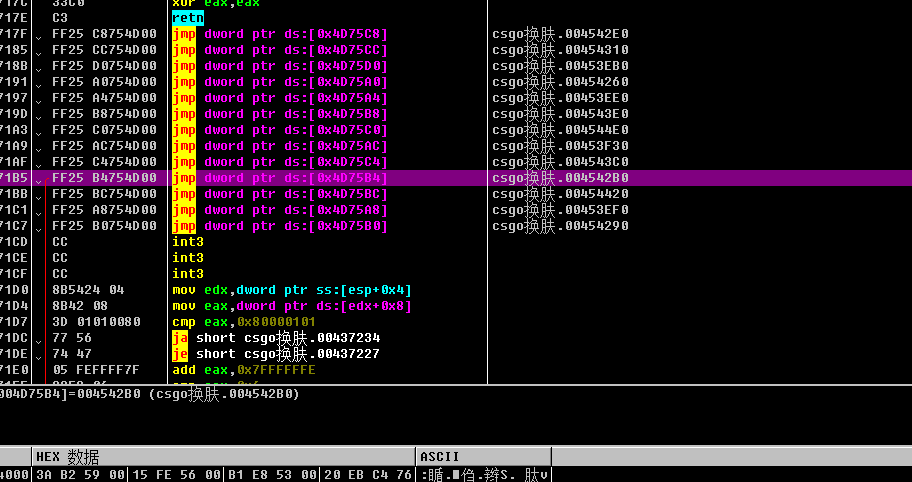
Task: Select jmp dword ptr ds:[0x4D75B8] instruction
Action: pyautogui.click(x=280, y=114)
